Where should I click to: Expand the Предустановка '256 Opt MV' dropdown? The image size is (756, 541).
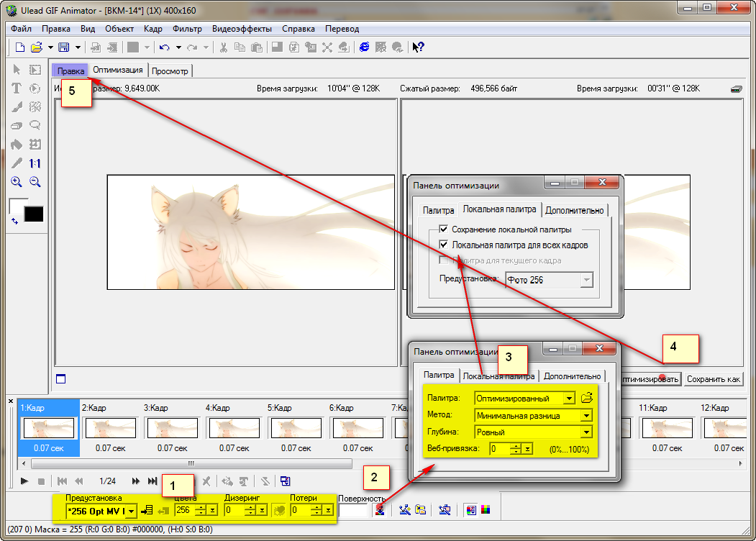pos(132,512)
